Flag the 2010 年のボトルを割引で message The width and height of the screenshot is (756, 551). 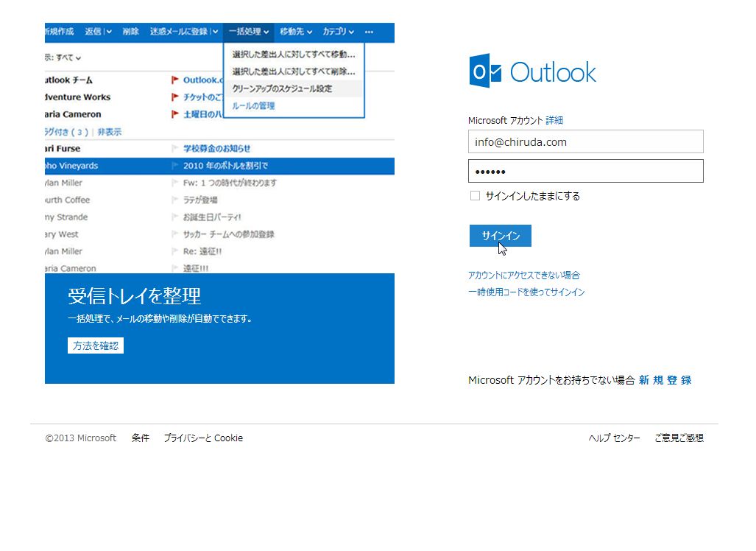pyautogui.click(x=175, y=166)
